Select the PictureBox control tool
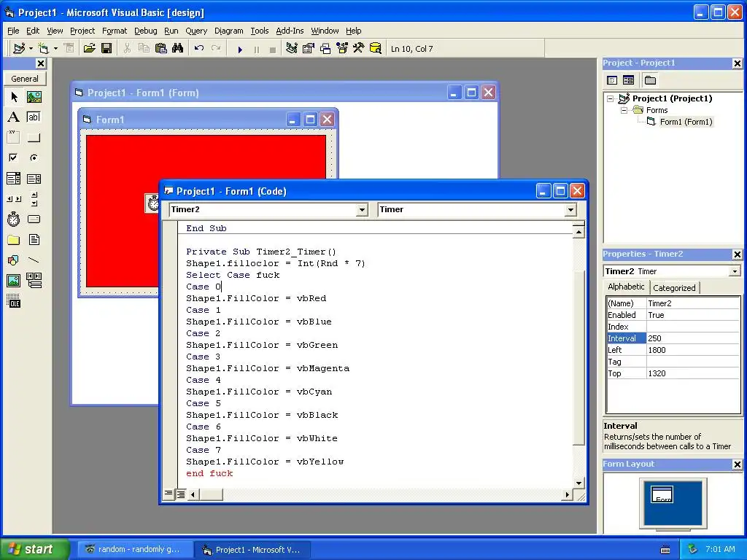Viewport: 747px width, 560px height. click(x=34, y=97)
